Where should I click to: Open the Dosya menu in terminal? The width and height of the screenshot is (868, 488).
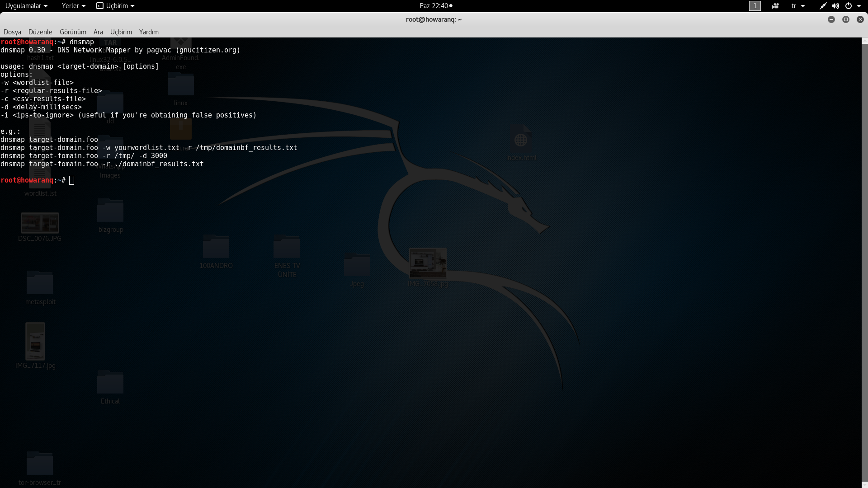[12, 32]
